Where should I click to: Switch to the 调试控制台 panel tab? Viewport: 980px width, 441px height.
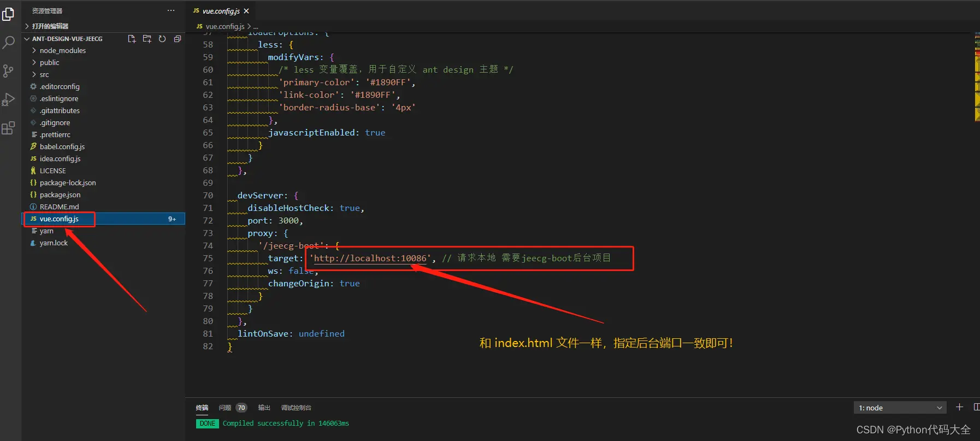point(296,408)
